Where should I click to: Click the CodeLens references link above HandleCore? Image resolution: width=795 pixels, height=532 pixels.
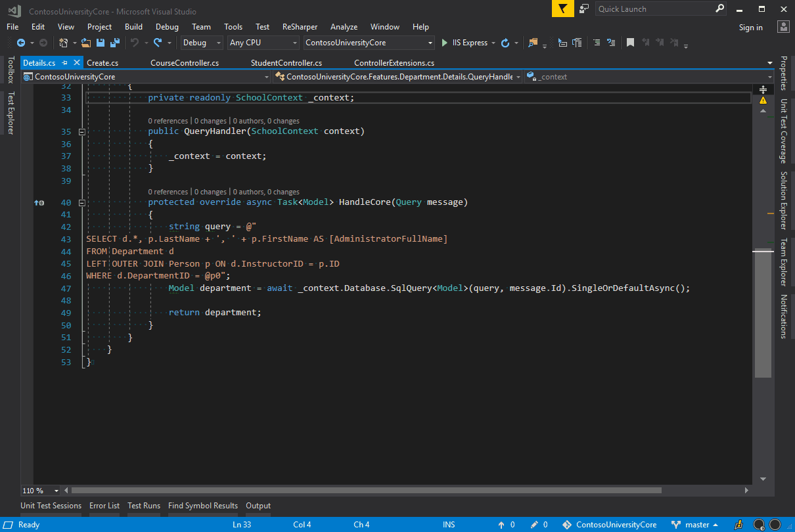(168, 192)
